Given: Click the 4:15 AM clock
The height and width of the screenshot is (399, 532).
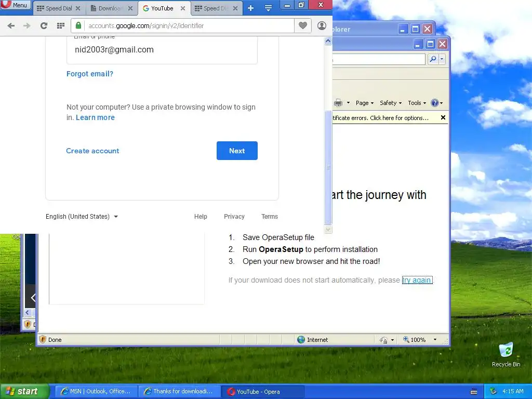Looking at the screenshot, I should click(x=513, y=391).
